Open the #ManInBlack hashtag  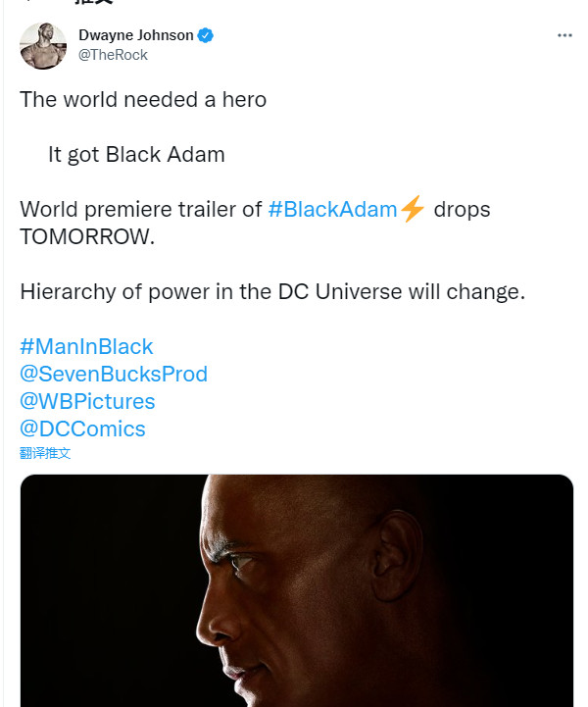86,346
